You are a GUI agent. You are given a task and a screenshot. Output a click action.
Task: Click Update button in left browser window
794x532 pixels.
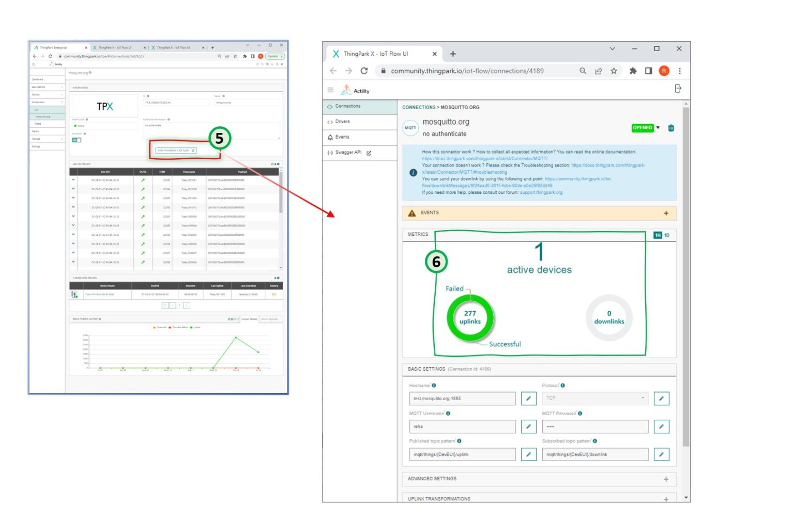point(274,56)
